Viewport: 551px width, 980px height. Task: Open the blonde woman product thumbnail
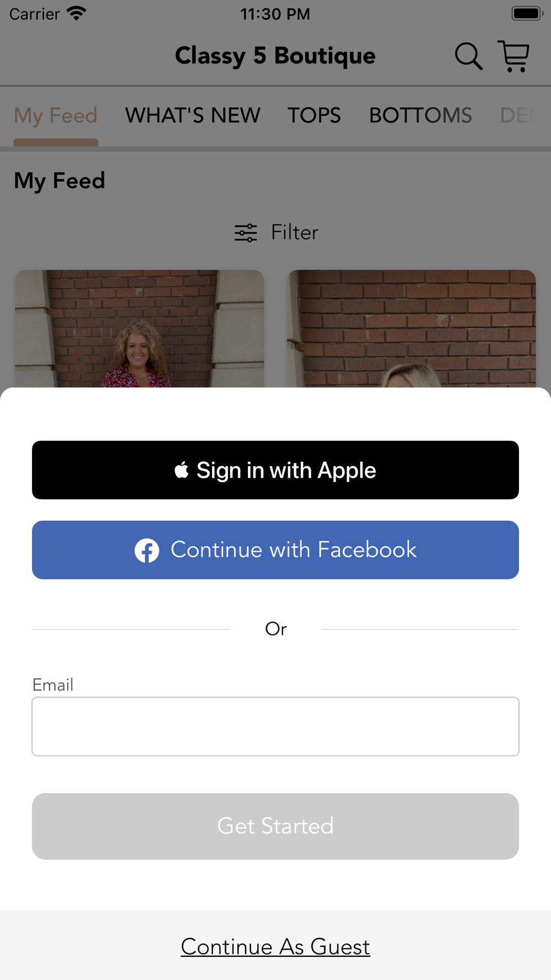(412, 329)
